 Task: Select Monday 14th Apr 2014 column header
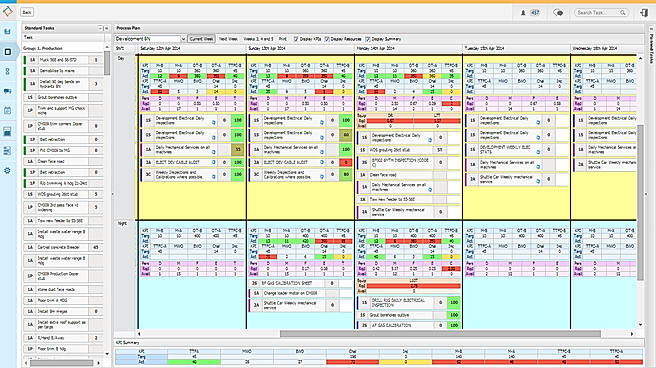[x=408, y=49]
